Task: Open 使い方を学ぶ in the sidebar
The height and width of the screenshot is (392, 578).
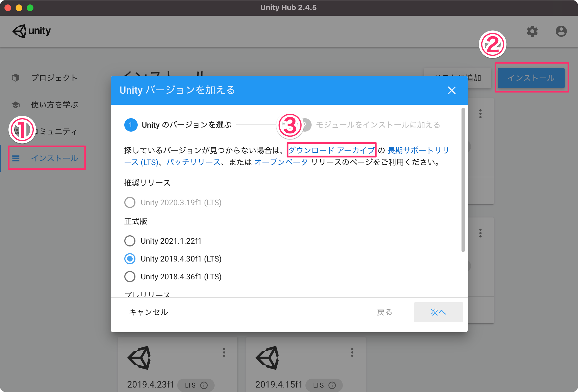Action: pyautogui.click(x=55, y=105)
